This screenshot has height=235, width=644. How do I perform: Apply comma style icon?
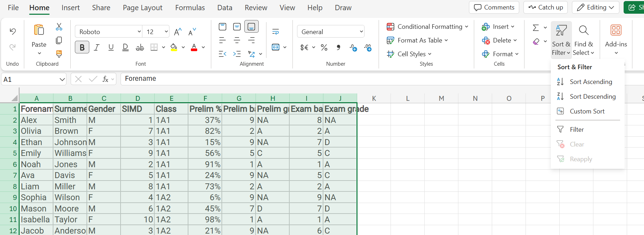pos(339,47)
